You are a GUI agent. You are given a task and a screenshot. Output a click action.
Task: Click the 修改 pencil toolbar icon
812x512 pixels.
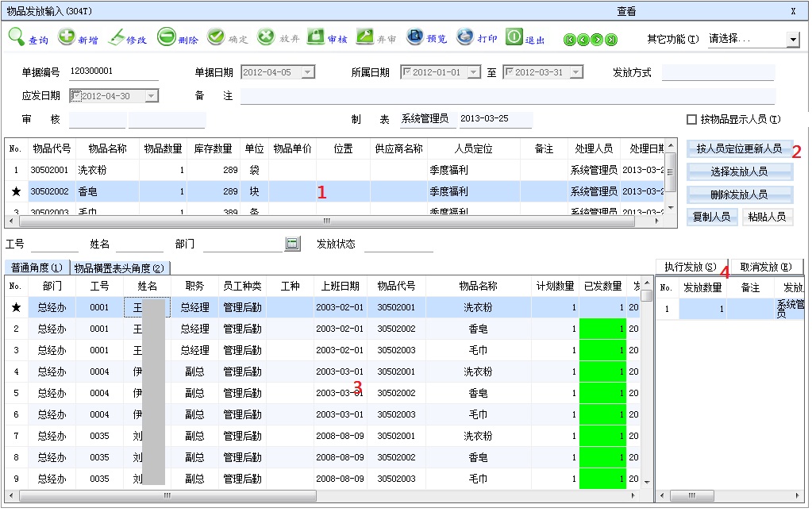pyautogui.click(x=116, y=37)
